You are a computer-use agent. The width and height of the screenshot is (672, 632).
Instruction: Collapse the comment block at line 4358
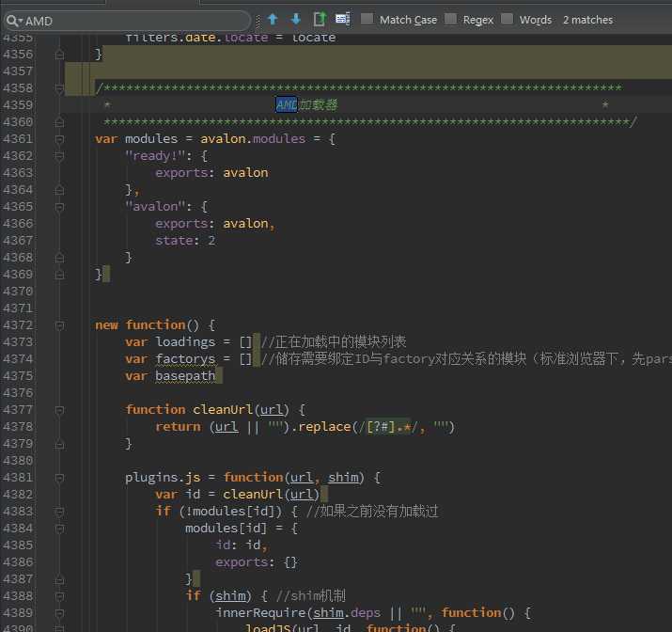tap(59, 88)
